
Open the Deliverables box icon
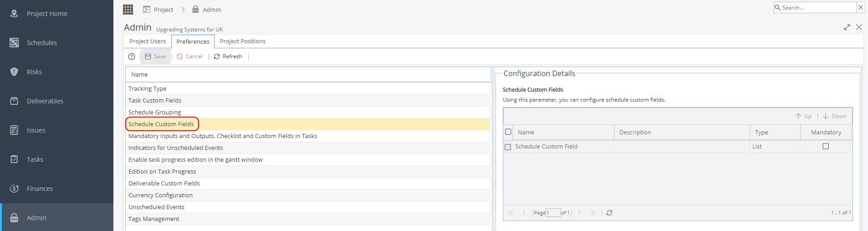pos(14,101)
